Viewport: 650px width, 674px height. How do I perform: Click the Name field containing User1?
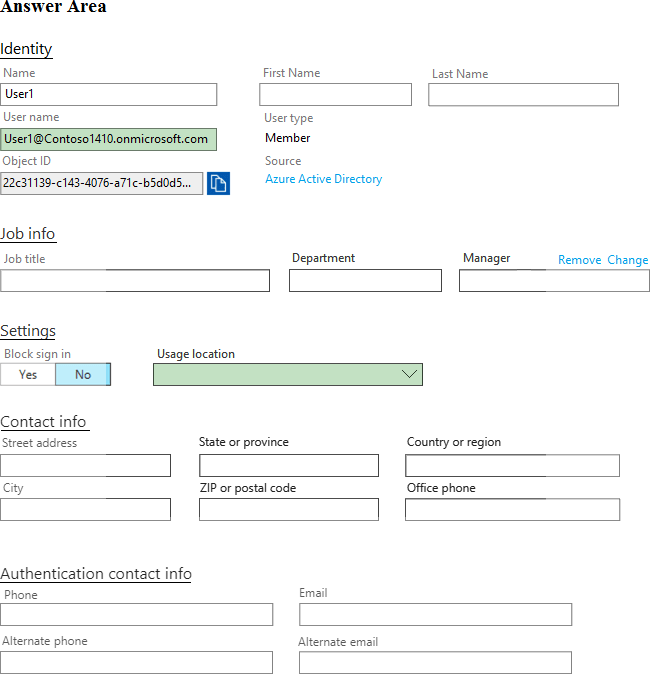pos(109,94)
